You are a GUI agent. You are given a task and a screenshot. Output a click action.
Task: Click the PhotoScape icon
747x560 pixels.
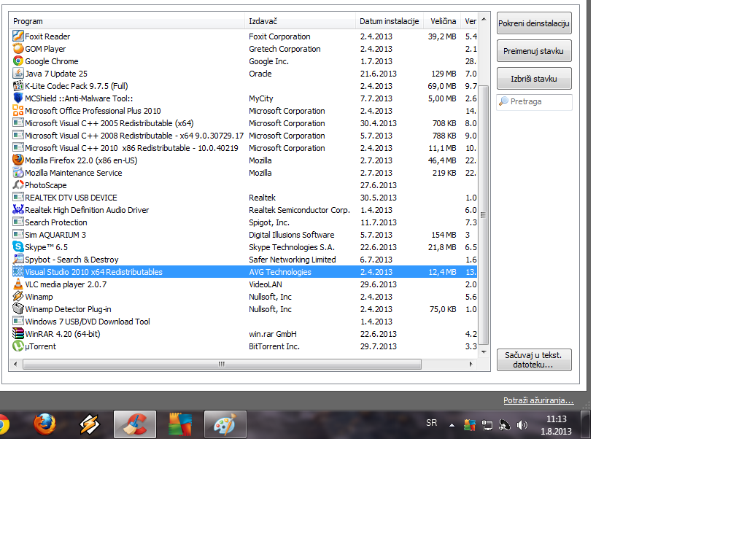point(18,184)
